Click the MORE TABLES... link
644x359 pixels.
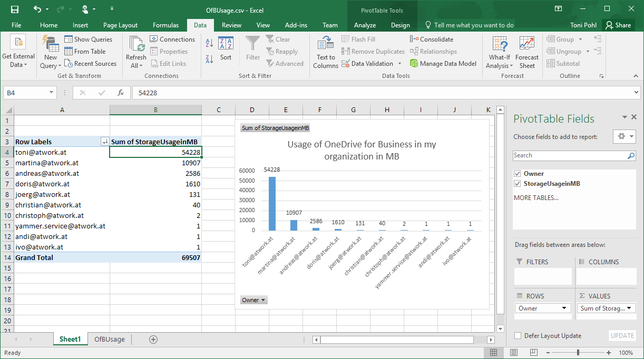(536, 198)
